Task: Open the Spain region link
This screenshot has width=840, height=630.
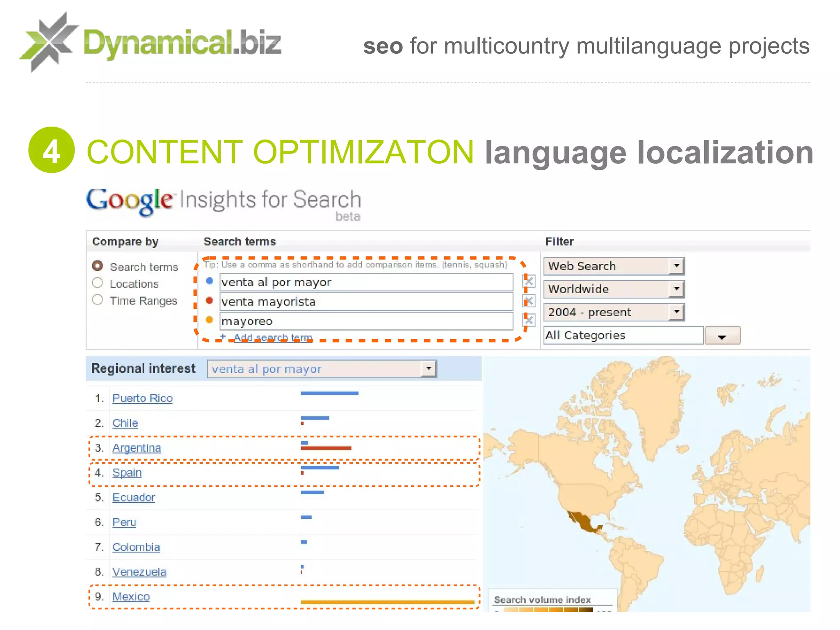Action: [x=127, y=472]
